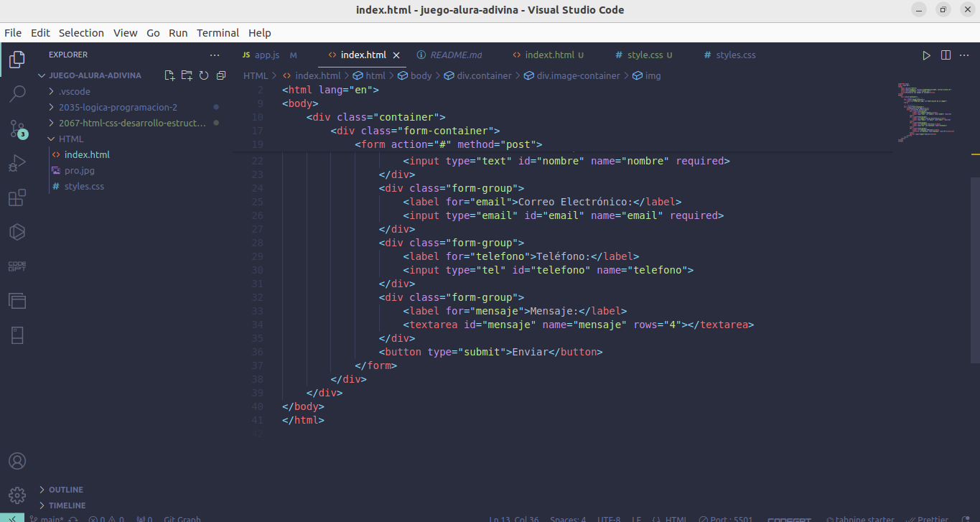Viewport: 980px width, 522px height.
Task: Click HTML segment in breadcrumb path
Action: point(255,75)
